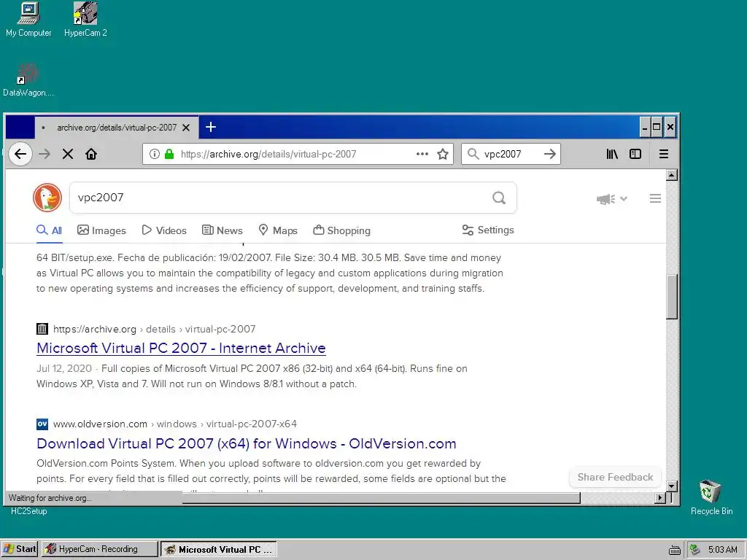This screenshot has width=747, height=560.
Task: Click the vertical scrollbar thumb
Action: [x=671, y=297]
